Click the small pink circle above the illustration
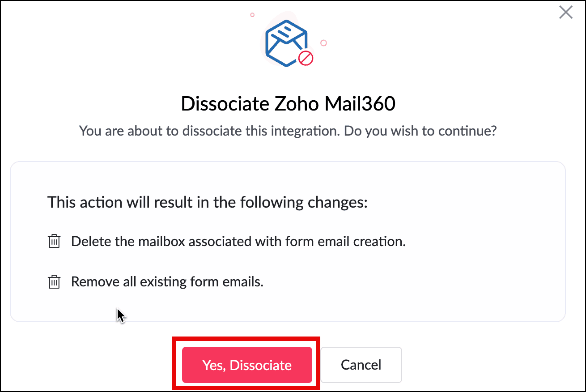This screenshot has width=586, height=392. 252,15
